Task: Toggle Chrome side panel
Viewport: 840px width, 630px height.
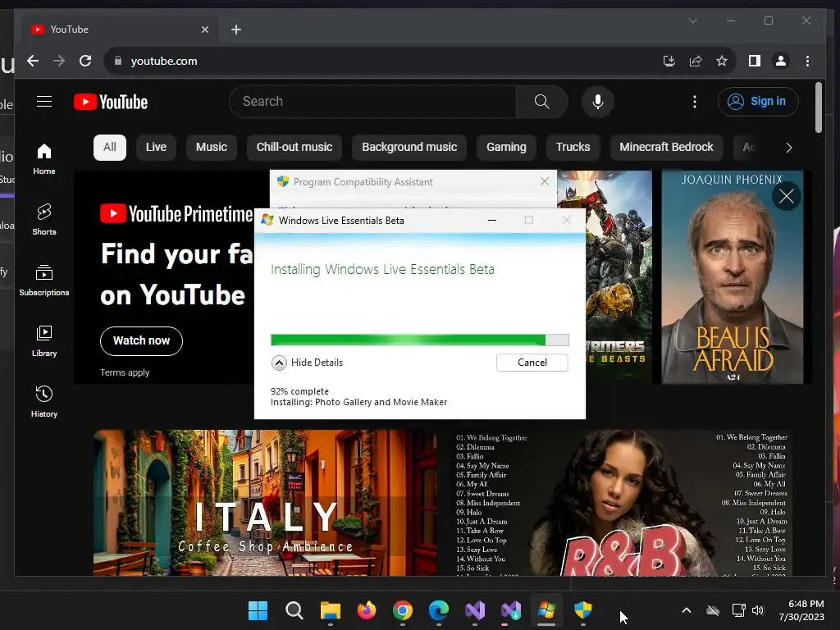Action: click(755, 61)
